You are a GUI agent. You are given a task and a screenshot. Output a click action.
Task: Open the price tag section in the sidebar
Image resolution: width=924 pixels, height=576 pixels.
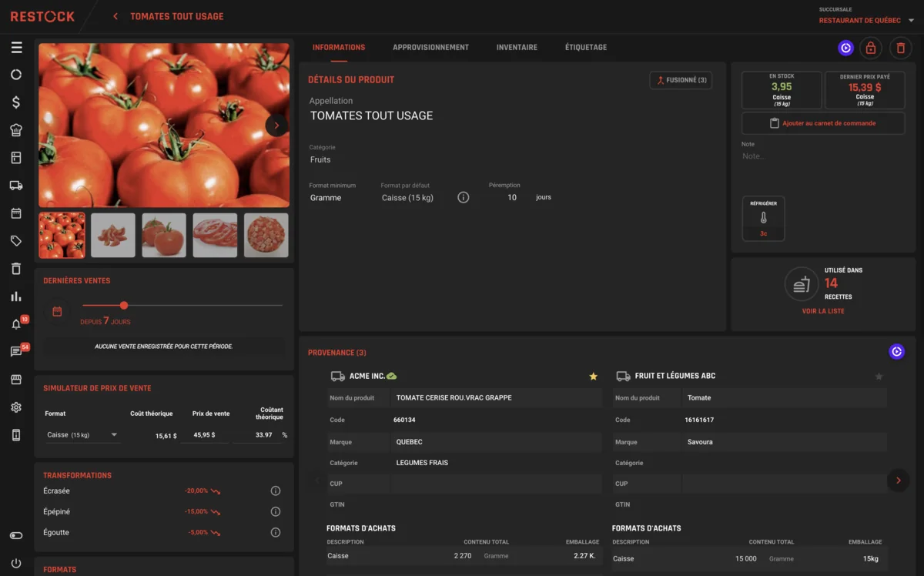16,241
